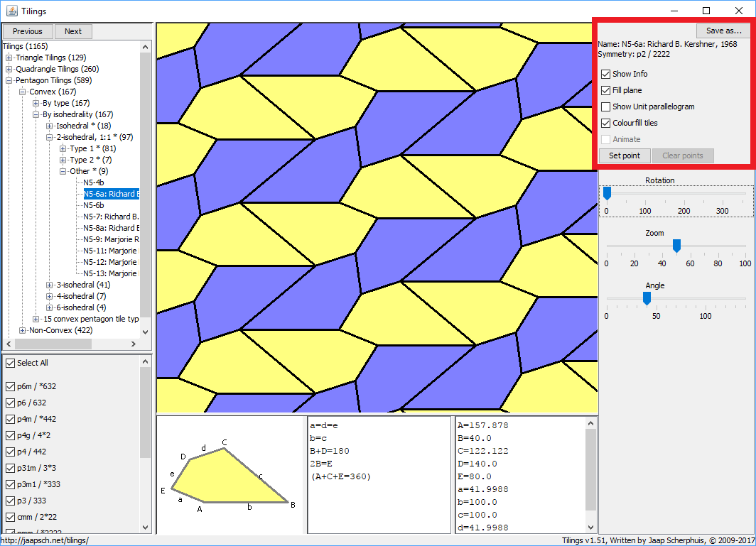756x546 pixels.
Task: Expand the Type 1 * (81) node
Action: click(63, 149)
